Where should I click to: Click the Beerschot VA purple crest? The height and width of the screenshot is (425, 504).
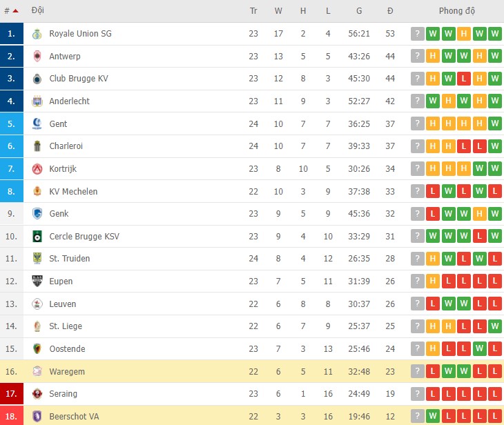coord(37,417)
